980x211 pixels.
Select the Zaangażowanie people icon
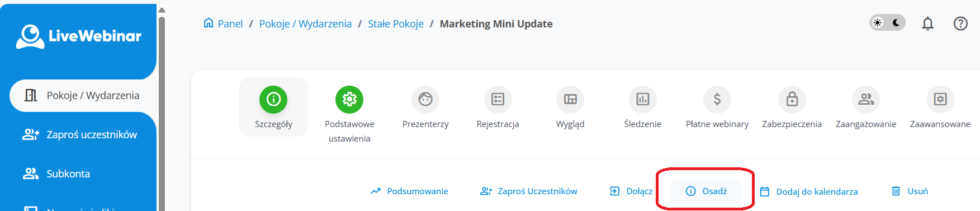point(866,99)
